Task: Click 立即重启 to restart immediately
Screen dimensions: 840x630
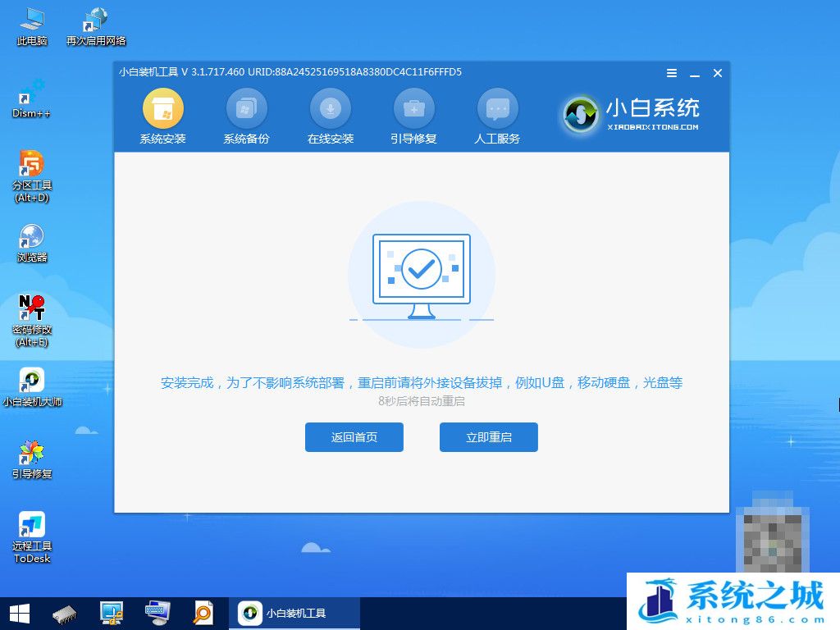Action: pyautogui.click(x=488, y=437)
